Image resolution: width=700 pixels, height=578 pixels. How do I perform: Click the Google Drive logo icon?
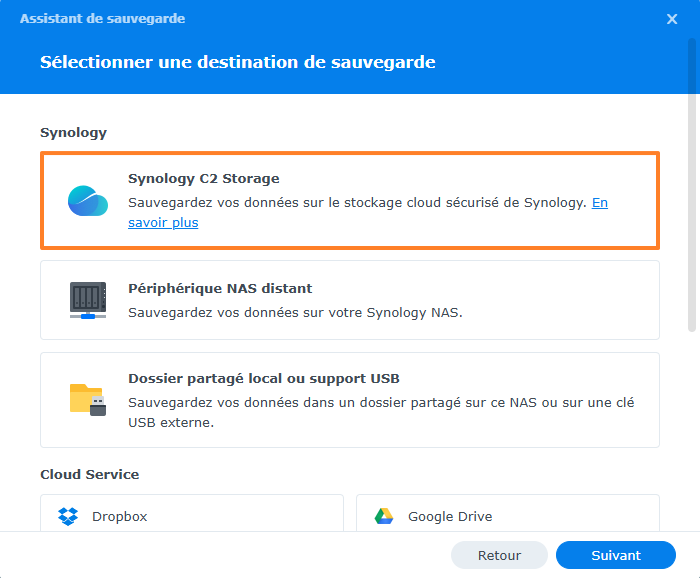384,517
